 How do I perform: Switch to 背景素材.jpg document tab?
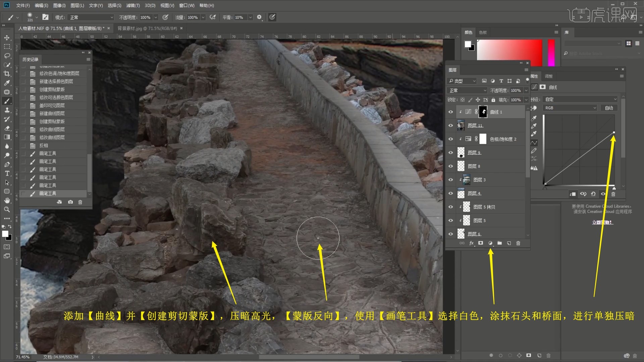tap(147, 28)
